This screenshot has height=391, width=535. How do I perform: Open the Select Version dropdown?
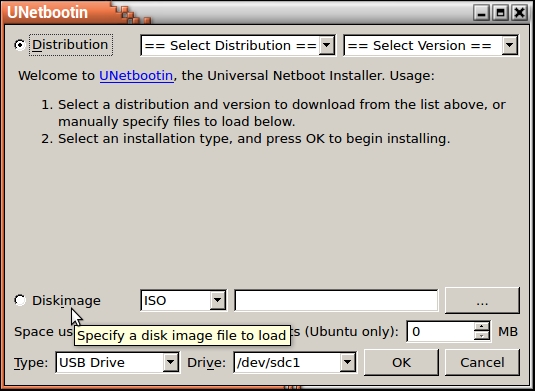[x=431, y=45]
